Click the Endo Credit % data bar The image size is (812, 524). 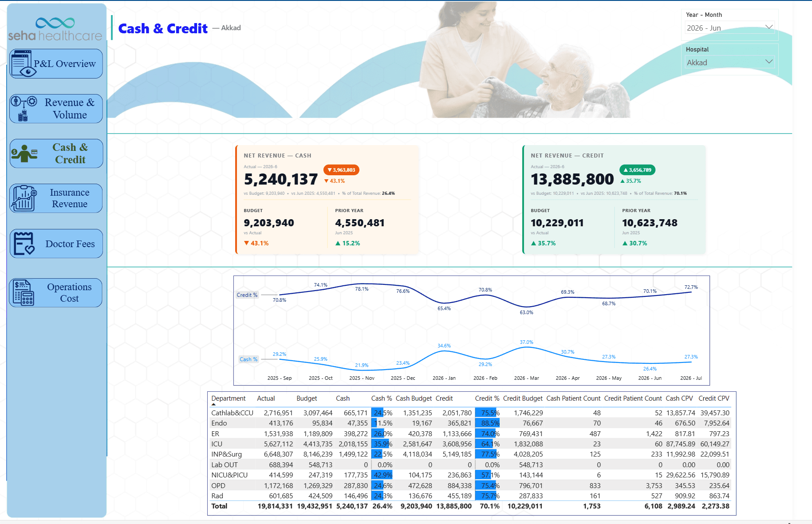pyautogui.click(x=487, y=423)
